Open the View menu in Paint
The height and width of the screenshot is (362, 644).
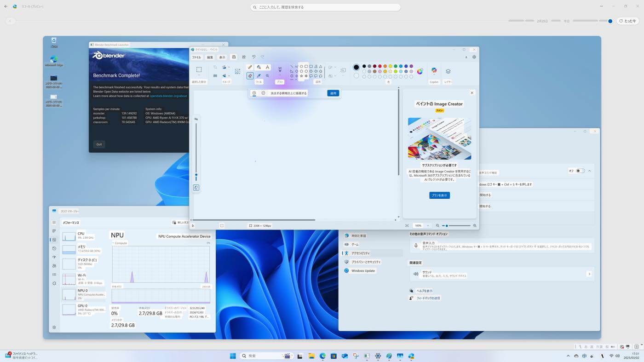(x=222, y=57)
